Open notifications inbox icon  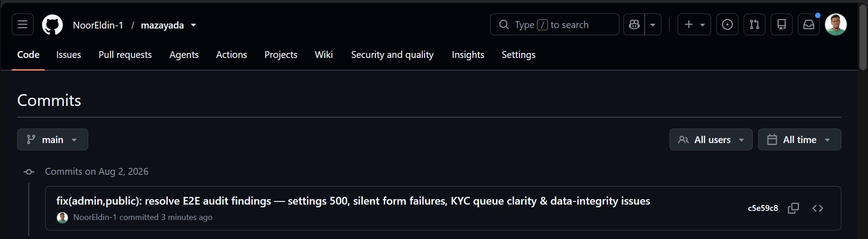tap(808, 24)
